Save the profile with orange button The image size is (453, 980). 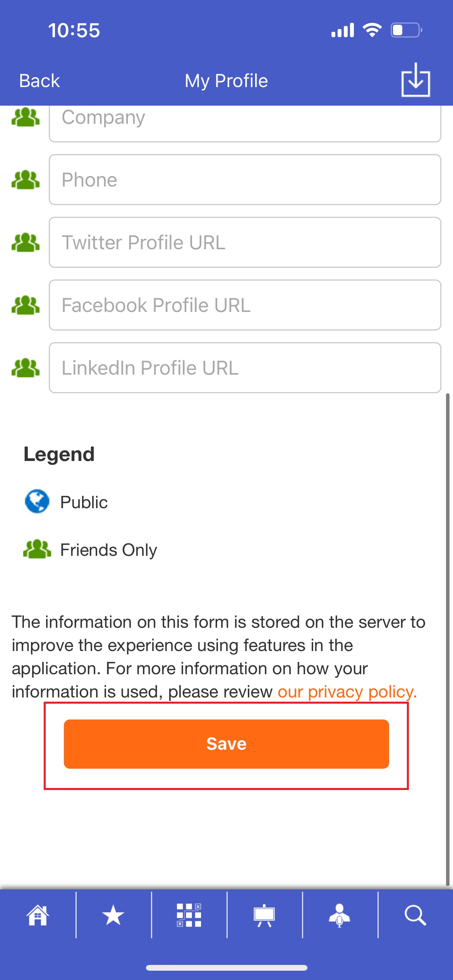click(226, 744)
